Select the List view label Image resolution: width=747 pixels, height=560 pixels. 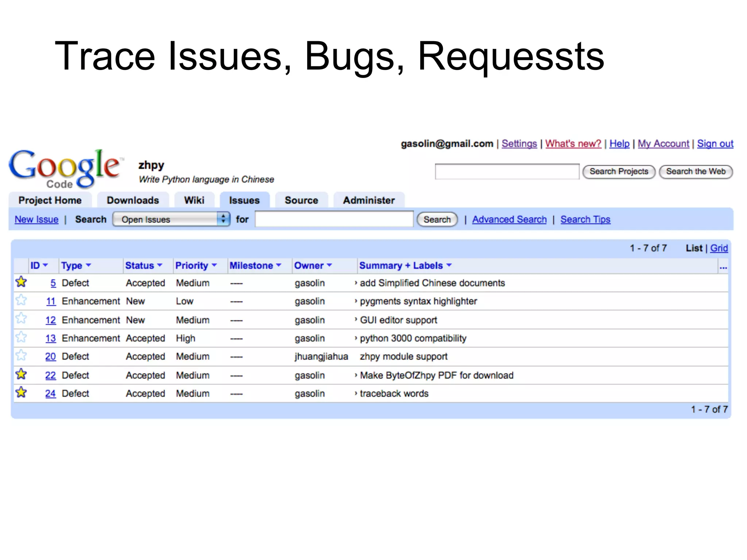click(694, 248)
